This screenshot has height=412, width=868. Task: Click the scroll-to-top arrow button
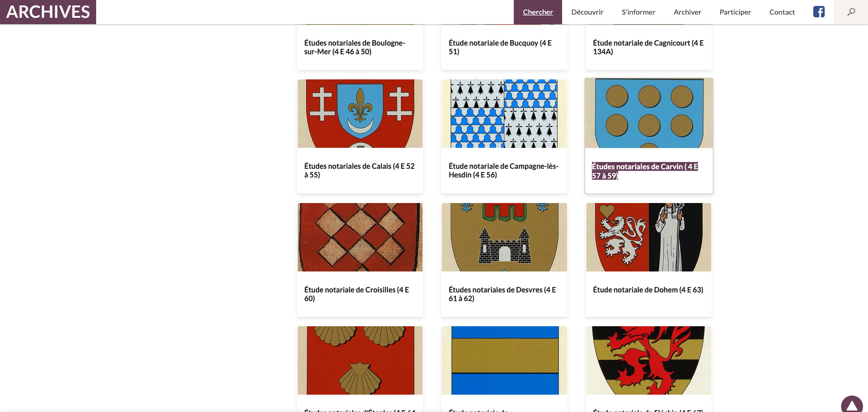852,405
